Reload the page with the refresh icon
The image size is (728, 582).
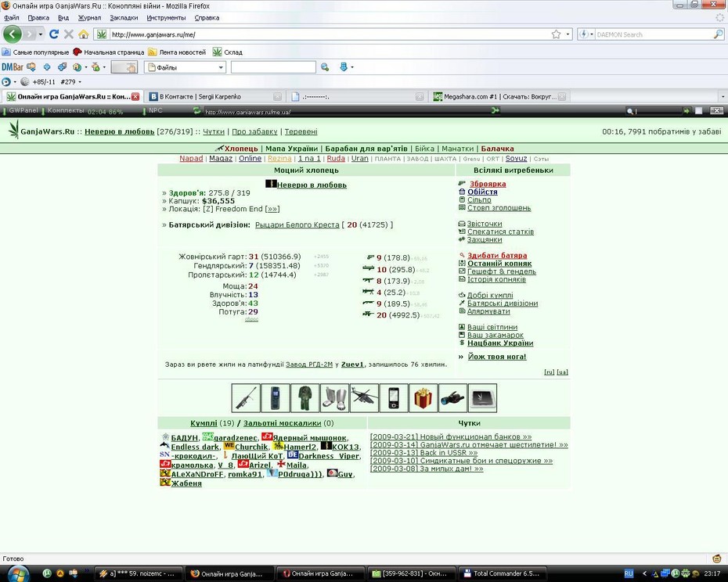(54, 34)
